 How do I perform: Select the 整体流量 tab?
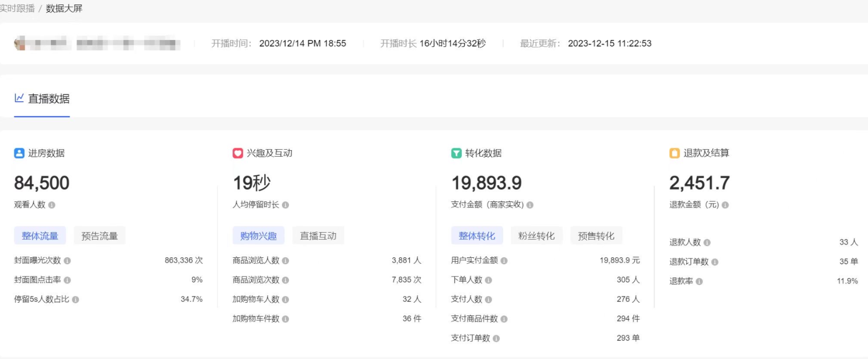coord(40,236)
